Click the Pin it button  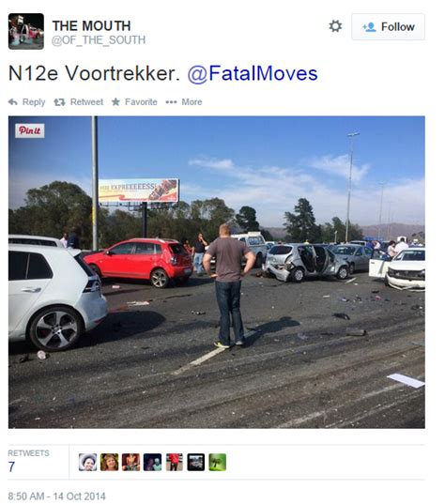pyautogui.click(x=30, y=130)
